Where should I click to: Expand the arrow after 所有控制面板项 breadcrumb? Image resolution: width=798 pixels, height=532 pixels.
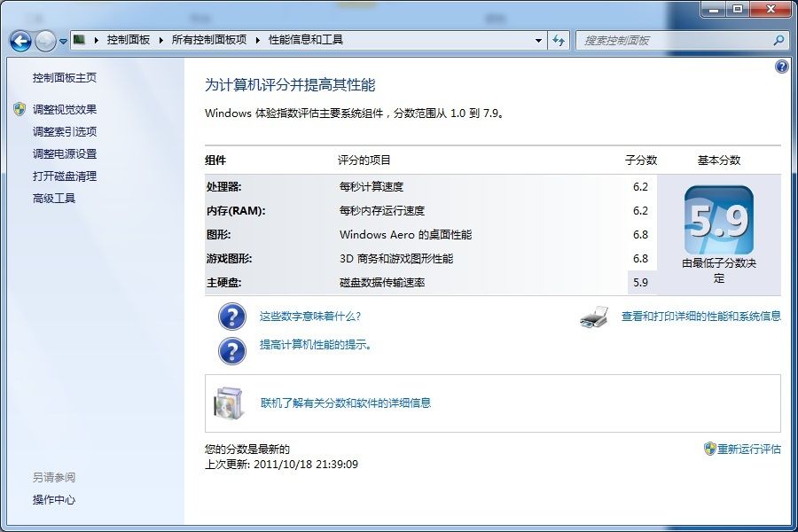coord(257,40)
